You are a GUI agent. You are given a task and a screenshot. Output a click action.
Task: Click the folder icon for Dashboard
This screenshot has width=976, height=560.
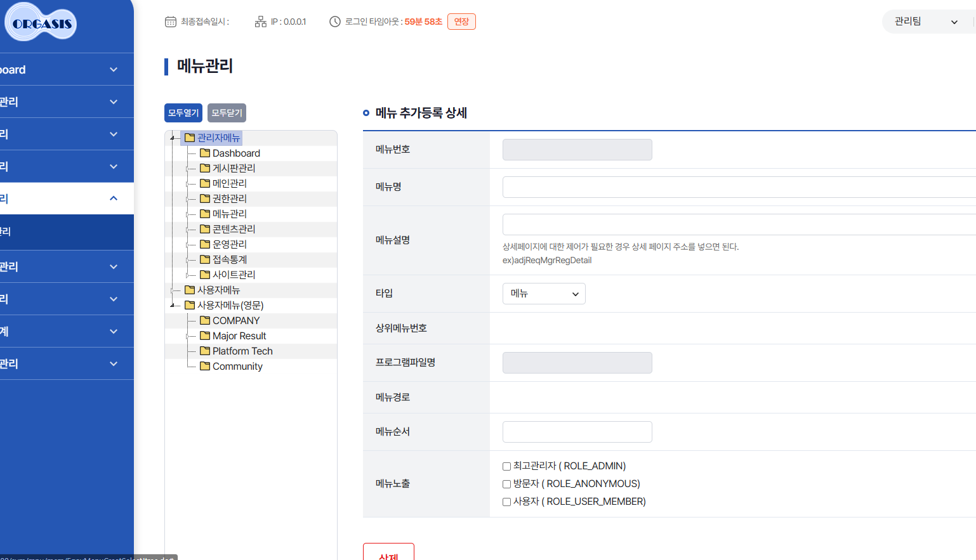pos(205,153)
